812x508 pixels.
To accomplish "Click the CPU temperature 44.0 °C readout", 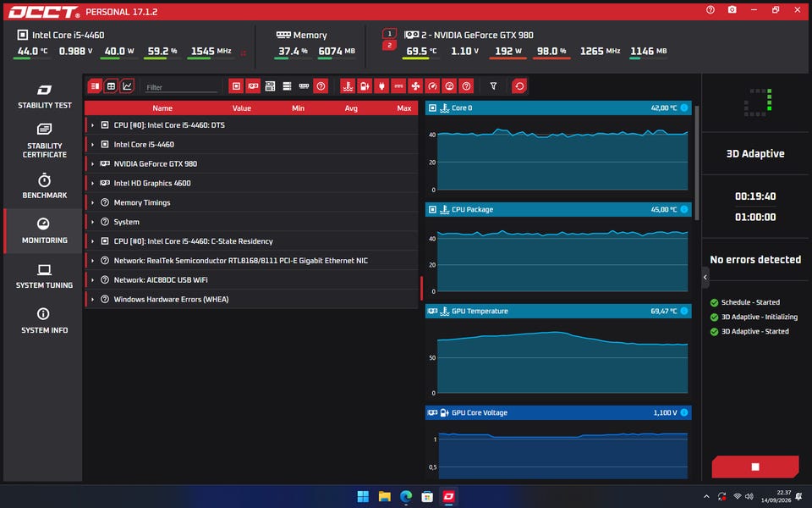I will [32, 52].
